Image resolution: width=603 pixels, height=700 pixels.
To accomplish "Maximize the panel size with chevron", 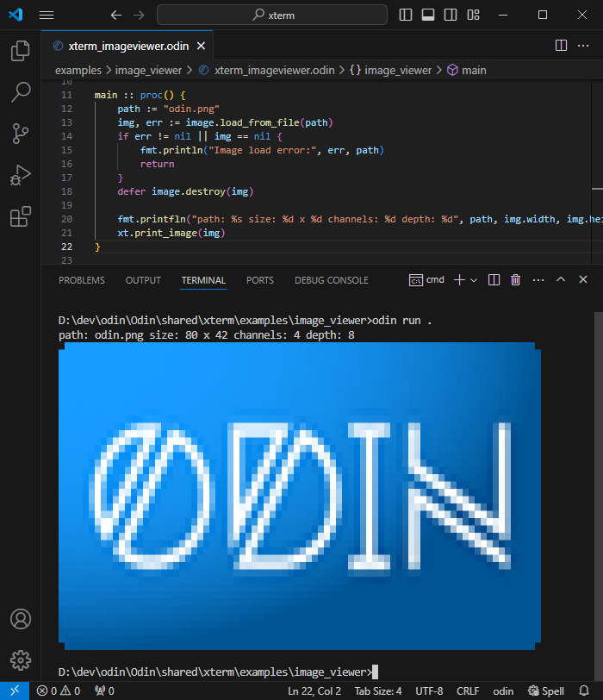I will coord(561,279).
